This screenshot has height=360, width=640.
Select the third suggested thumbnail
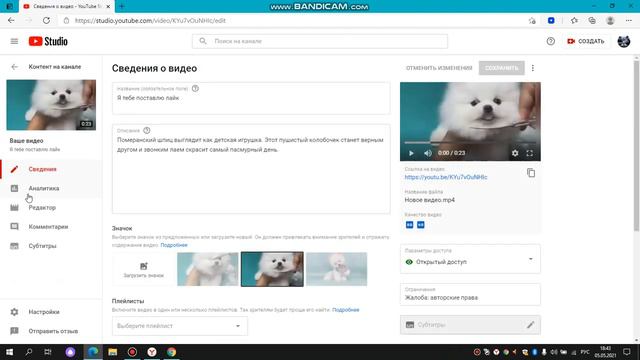tap(337, 269)
